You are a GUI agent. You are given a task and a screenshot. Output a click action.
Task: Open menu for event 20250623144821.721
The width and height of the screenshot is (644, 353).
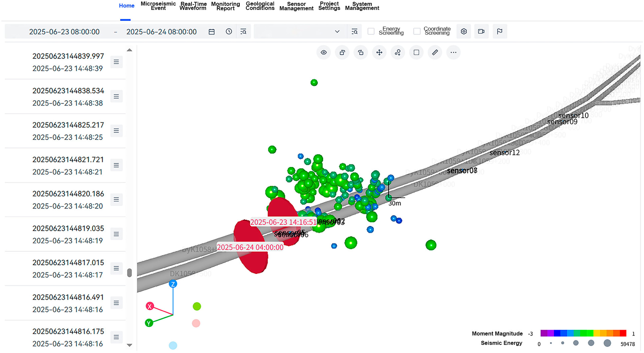coord(116,165)
